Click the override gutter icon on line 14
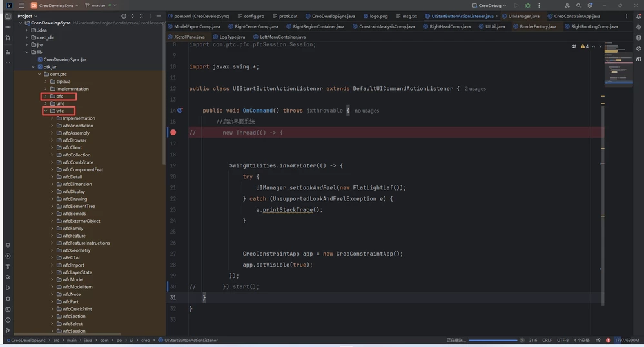The image size is (644, 347). (180, 110)
